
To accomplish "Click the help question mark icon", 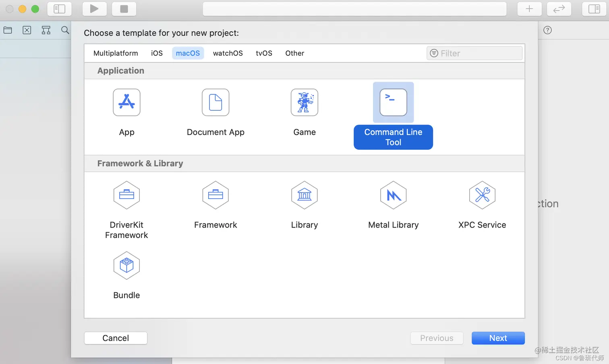I will (x=547, y=30).
